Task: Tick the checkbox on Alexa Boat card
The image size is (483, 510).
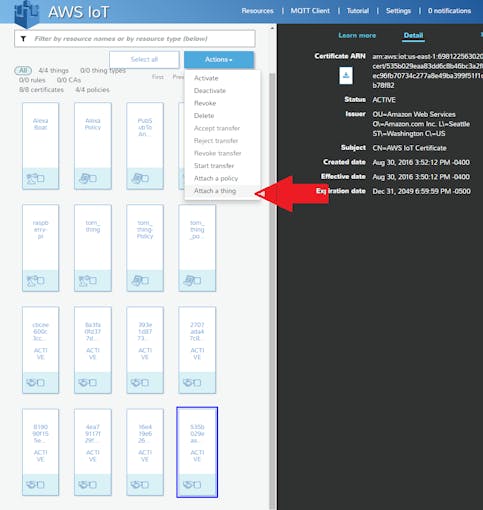Action: pyautogui.click(x=41, y=179)
